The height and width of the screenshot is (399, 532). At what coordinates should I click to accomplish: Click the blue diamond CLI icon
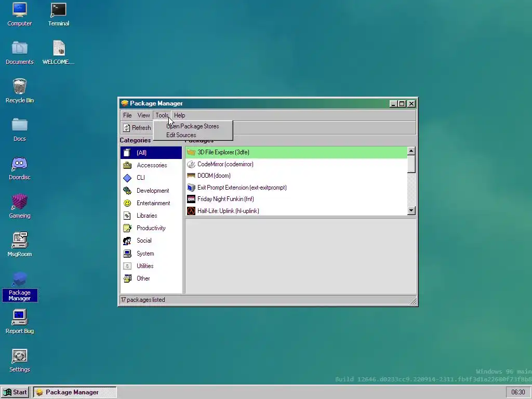(x=127, y=178)
